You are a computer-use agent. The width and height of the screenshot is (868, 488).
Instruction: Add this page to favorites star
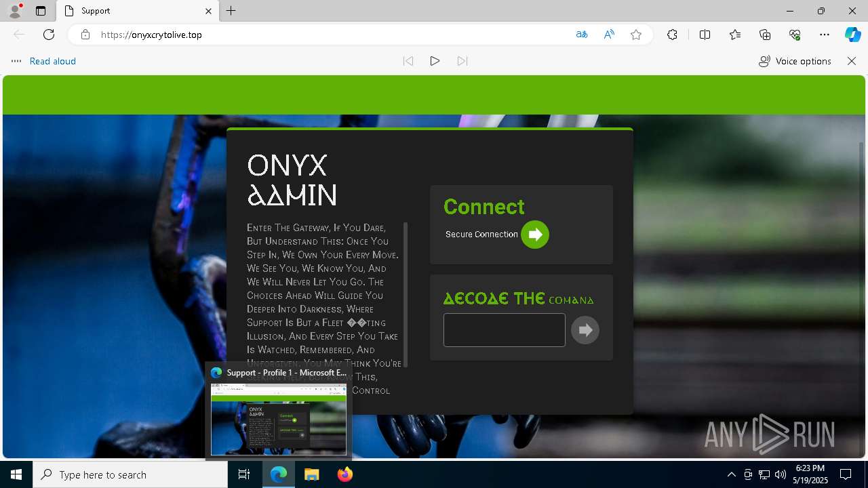636,35
